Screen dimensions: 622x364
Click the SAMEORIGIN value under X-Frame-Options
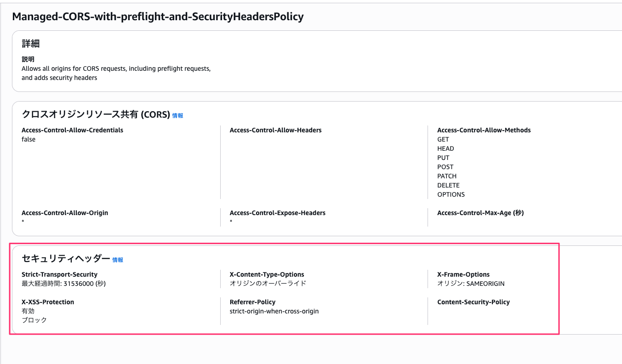(x=485, y=284)
